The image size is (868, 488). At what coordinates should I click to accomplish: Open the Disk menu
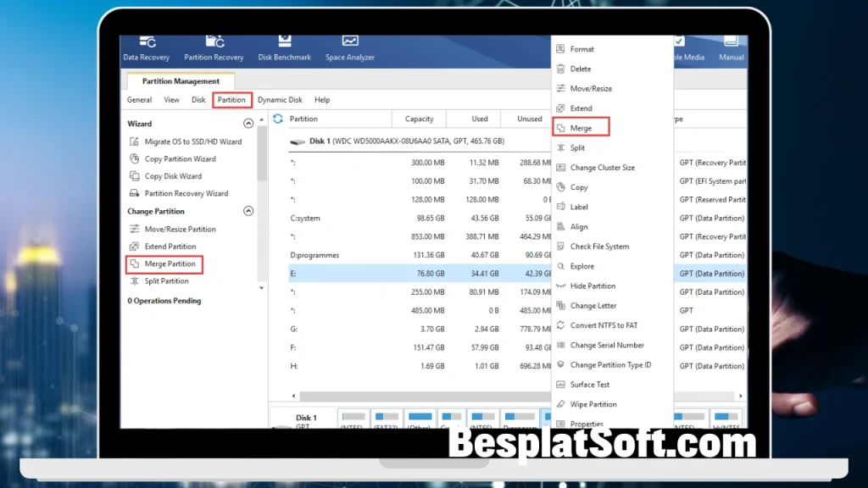tap(200, 99)
